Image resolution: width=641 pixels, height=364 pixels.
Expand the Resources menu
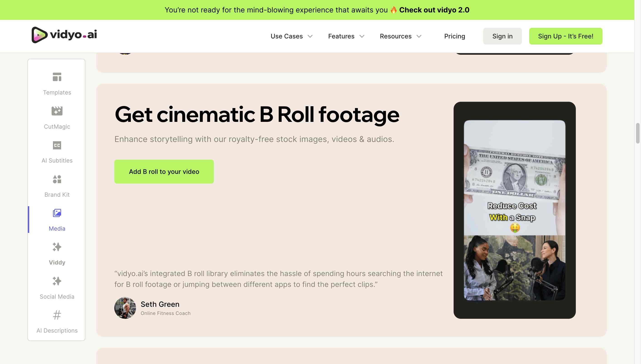pyautogui.click(x=400, y=36)
